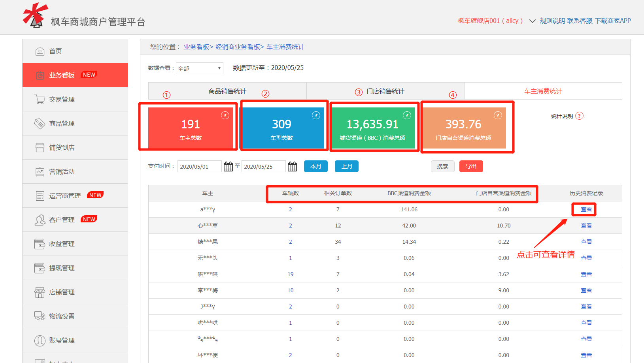Expand the account dropdown arrow beside 枫车旗舰店001
Viewport: 644px width, 363px height.
pyautogui.click(x=532, y=21)
